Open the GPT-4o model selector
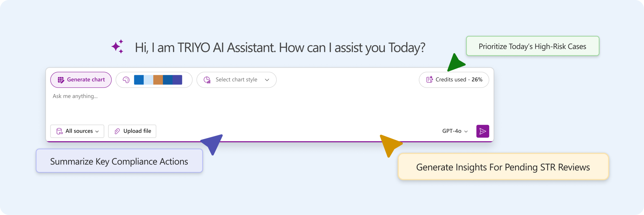This screenshot has width=644, height=215. click(x=455, y=131)
